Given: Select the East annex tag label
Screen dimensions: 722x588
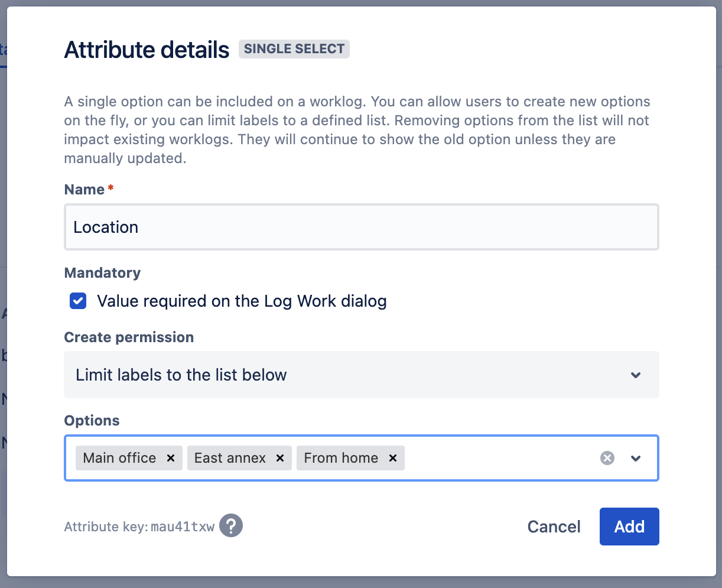Looking at the screenshot, I should coord(230,459).
